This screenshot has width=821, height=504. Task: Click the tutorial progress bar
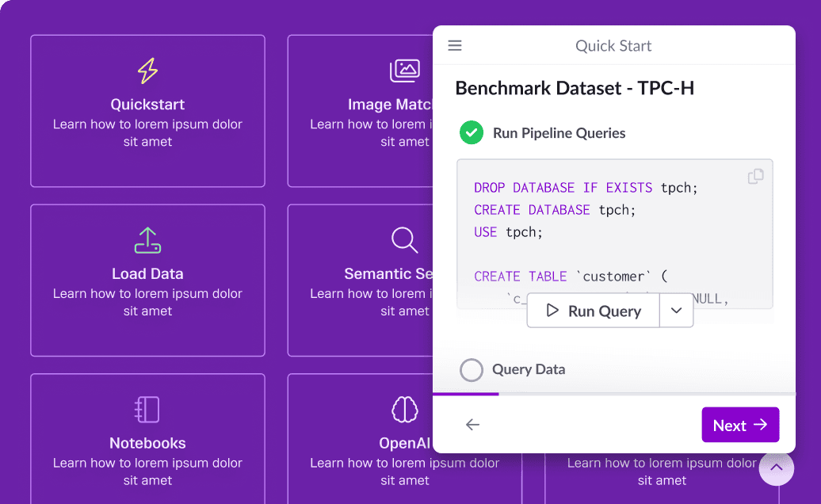pyautogui.click(x=613, y=394)
